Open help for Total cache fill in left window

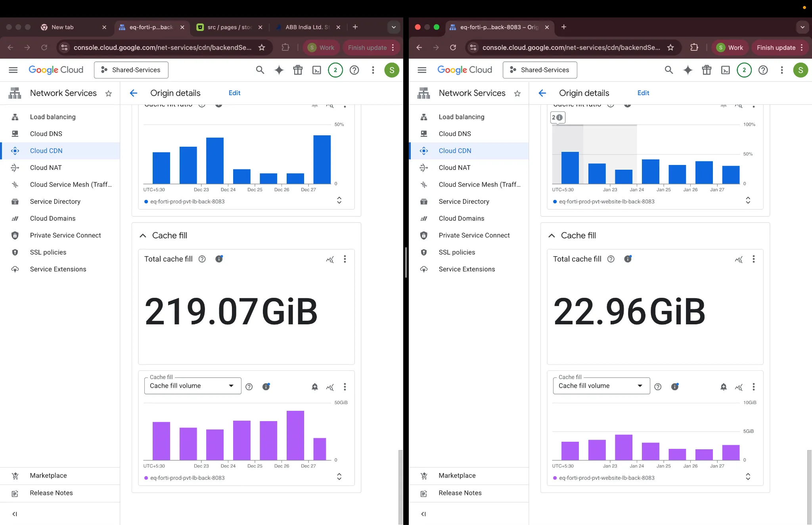tap(202, 259)
